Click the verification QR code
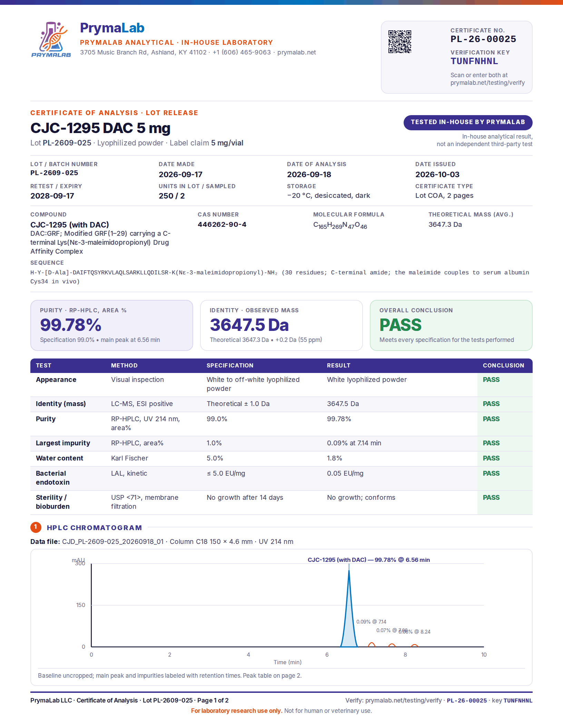The image size is (563, 728). [x=400, y=42]
